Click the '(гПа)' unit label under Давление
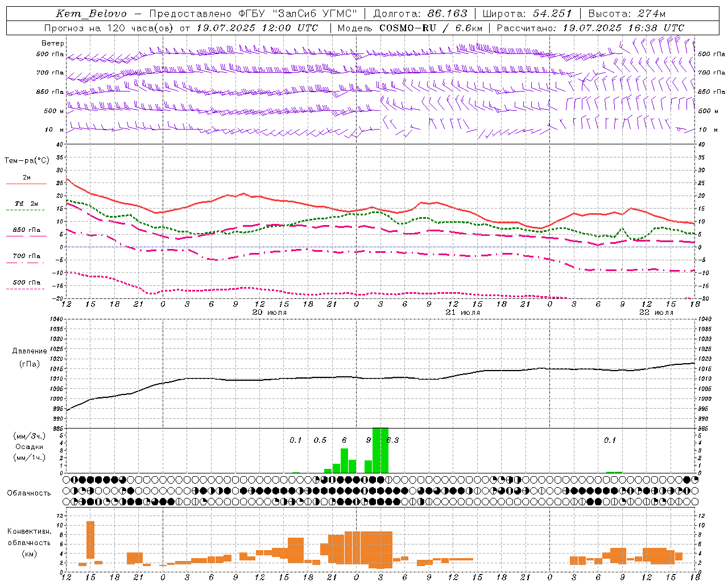This screenshot has height=582, width=728. (30, 364)
